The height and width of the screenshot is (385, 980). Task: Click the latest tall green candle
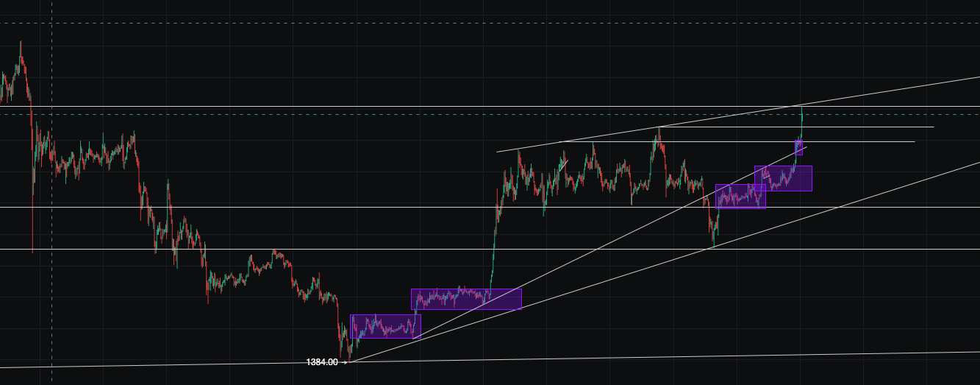801,121
